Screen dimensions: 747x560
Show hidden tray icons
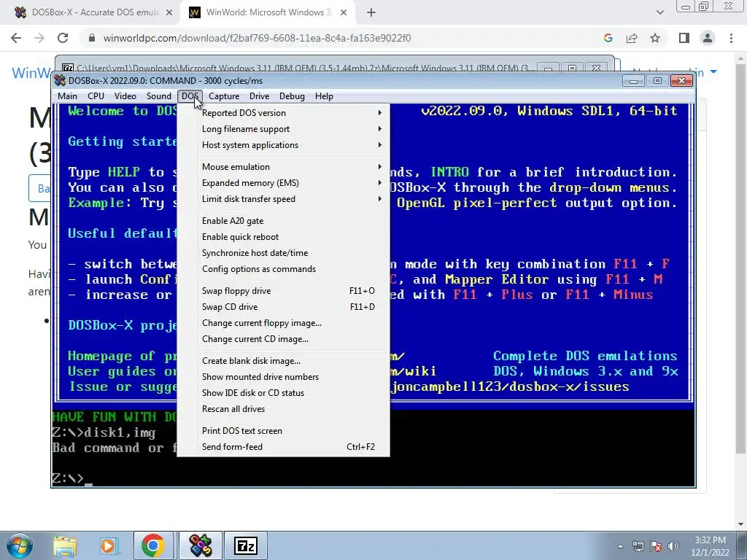[x=620, y=546]
